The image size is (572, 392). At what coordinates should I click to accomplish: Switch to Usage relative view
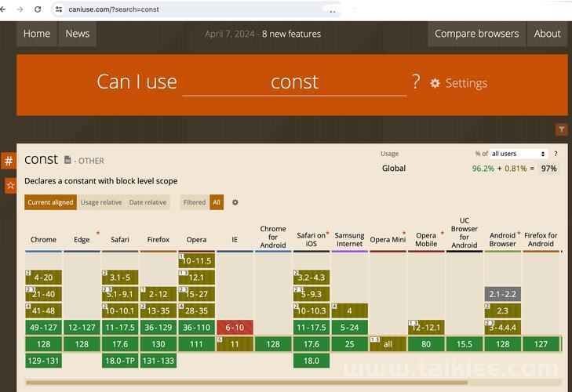tap(101, 202)
